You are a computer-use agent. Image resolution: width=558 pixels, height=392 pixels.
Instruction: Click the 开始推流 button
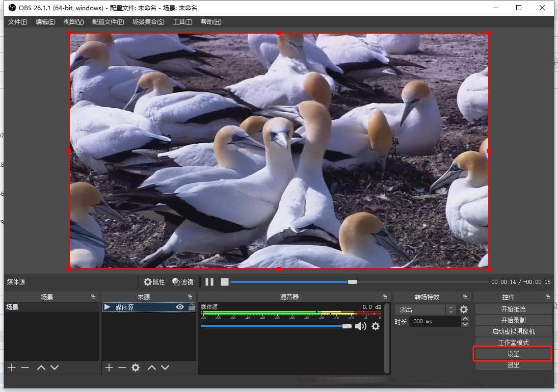[513, 309]
